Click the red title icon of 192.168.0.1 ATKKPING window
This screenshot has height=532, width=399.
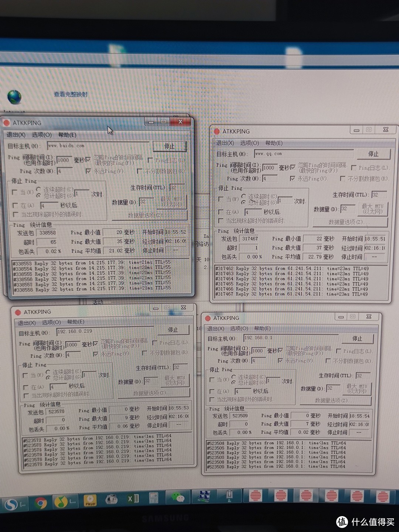(208, 318)
